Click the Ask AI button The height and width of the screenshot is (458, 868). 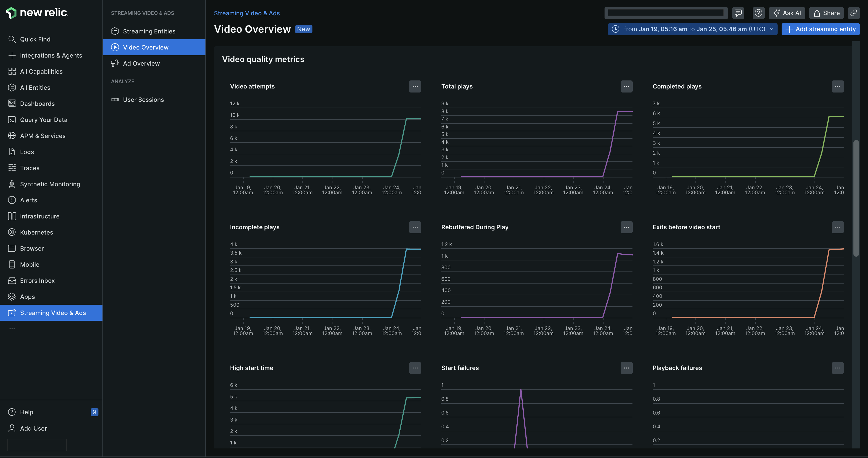pyautogui.click(x=786, y=13)
